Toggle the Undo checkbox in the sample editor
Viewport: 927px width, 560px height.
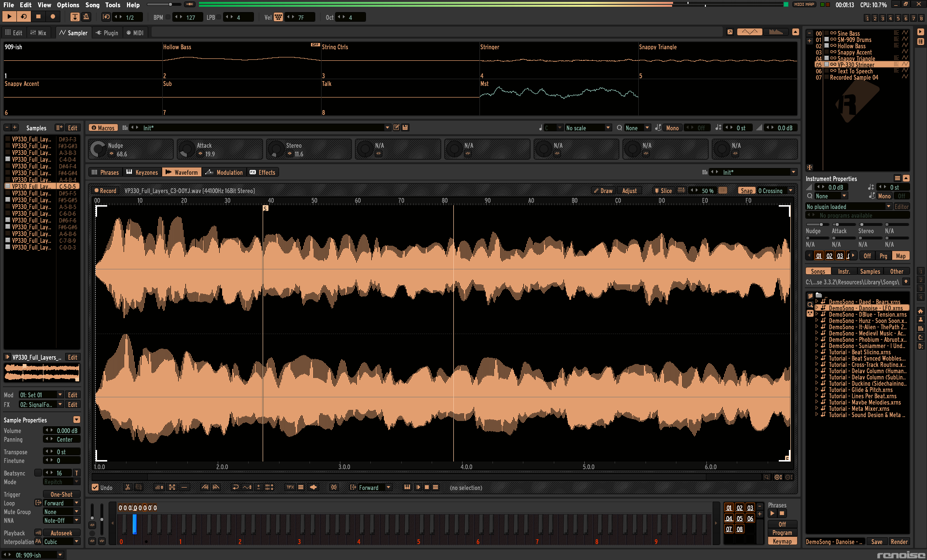tap(95, 488)
